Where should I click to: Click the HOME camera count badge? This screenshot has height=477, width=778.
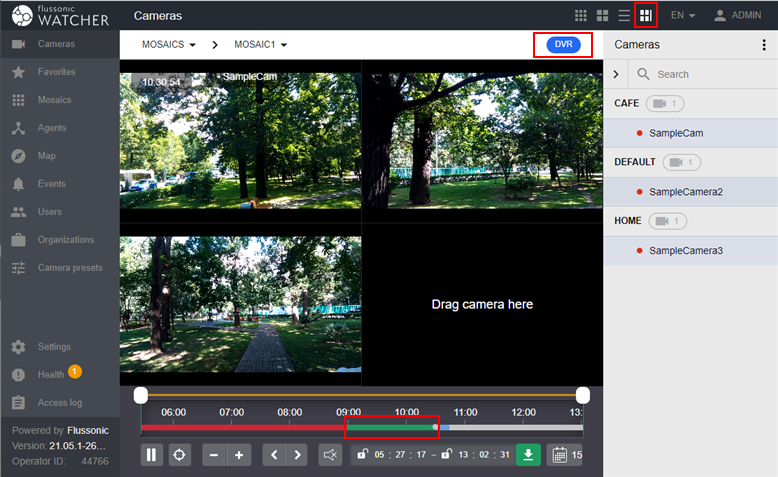[668, 221]
